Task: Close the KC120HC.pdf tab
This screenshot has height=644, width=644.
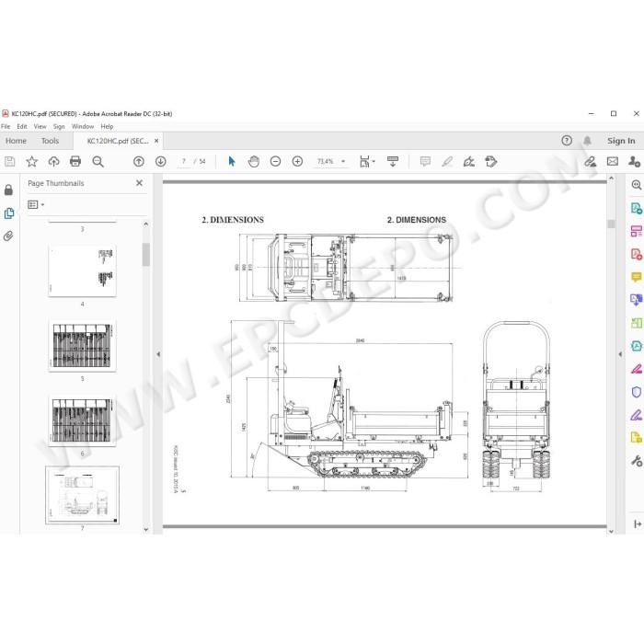Action: pos(156,141)
